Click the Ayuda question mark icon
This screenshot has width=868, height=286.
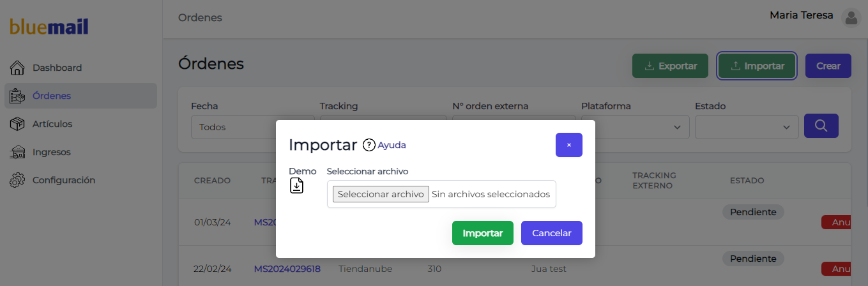coord(369,145)
